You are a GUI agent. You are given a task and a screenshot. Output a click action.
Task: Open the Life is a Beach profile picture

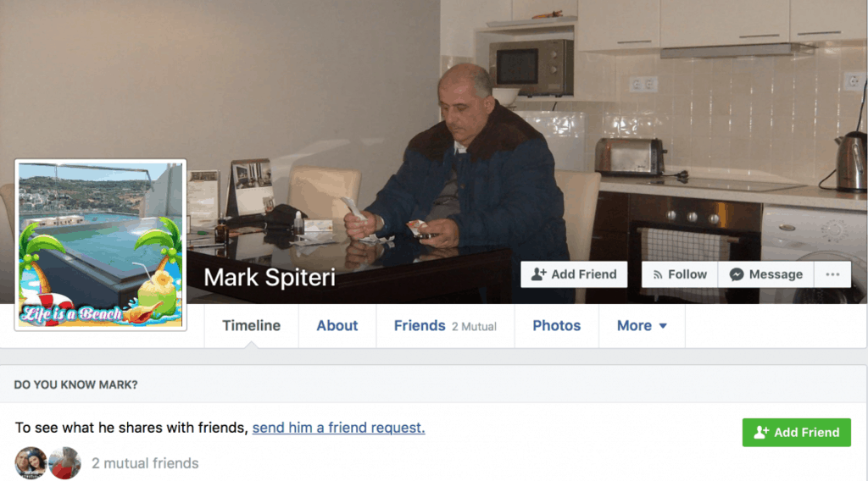[100, 245]
